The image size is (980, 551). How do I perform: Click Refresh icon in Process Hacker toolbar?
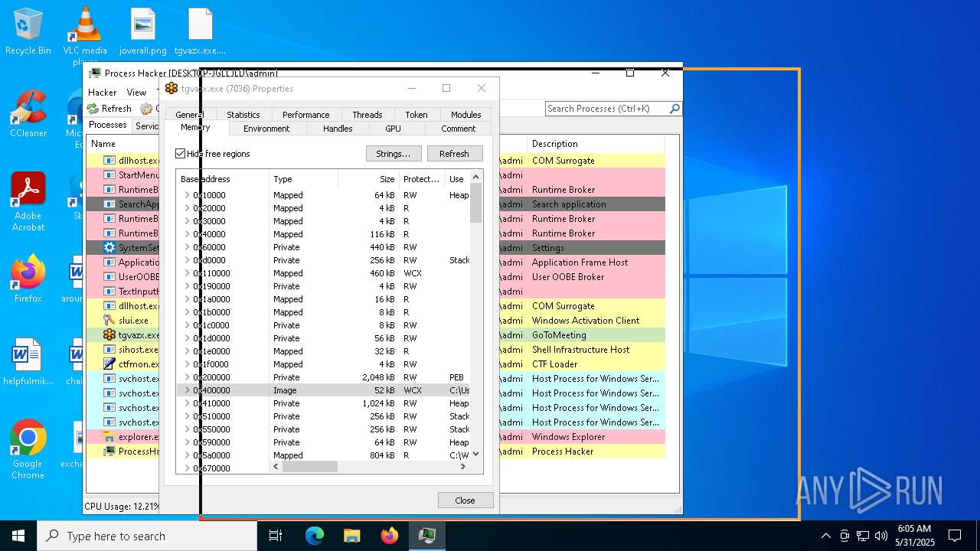(x=93, y=109)
